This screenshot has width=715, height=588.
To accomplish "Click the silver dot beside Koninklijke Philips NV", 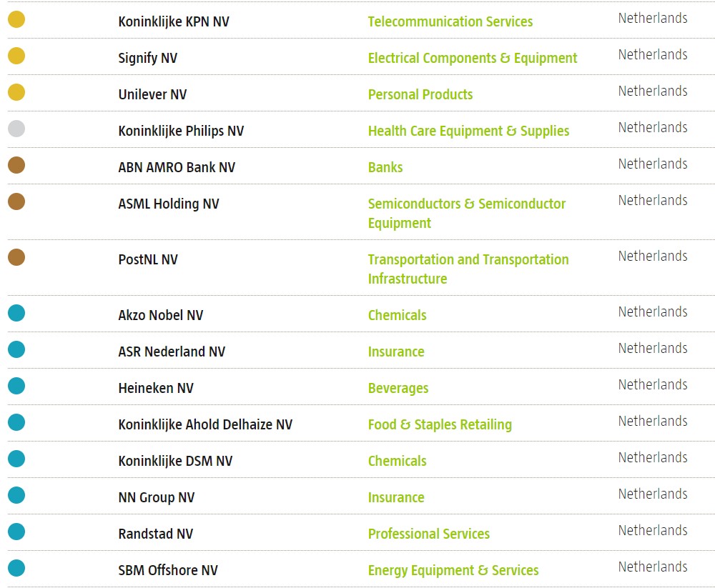I will click(16, 129).
